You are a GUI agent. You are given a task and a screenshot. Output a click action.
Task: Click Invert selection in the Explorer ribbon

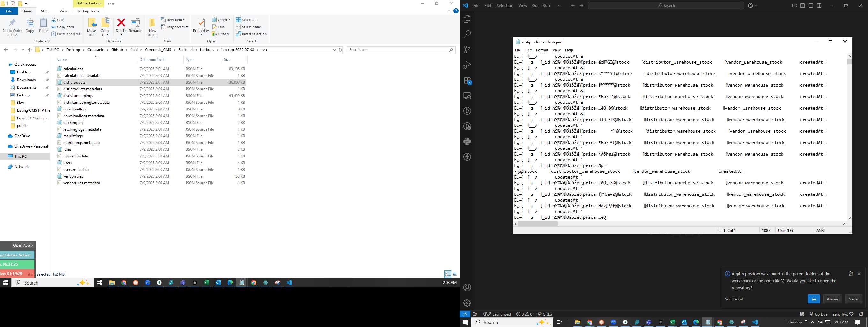[251, 34]
